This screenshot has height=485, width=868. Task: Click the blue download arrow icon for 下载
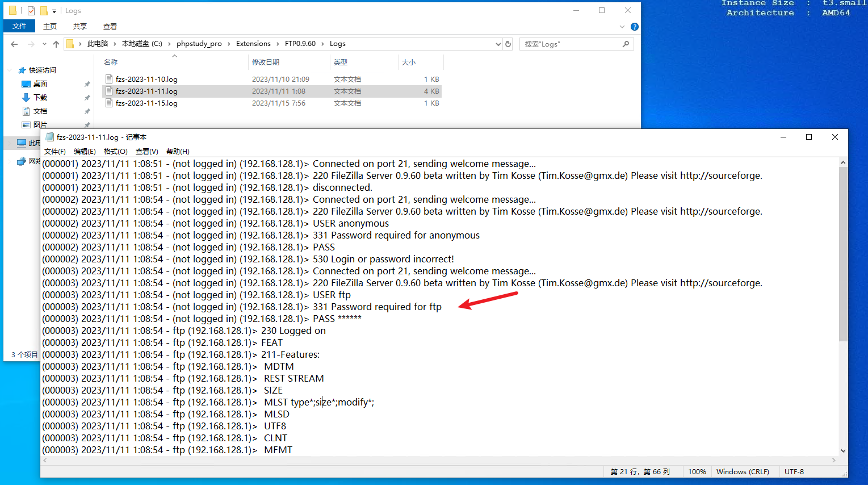[x=26, y=98]
